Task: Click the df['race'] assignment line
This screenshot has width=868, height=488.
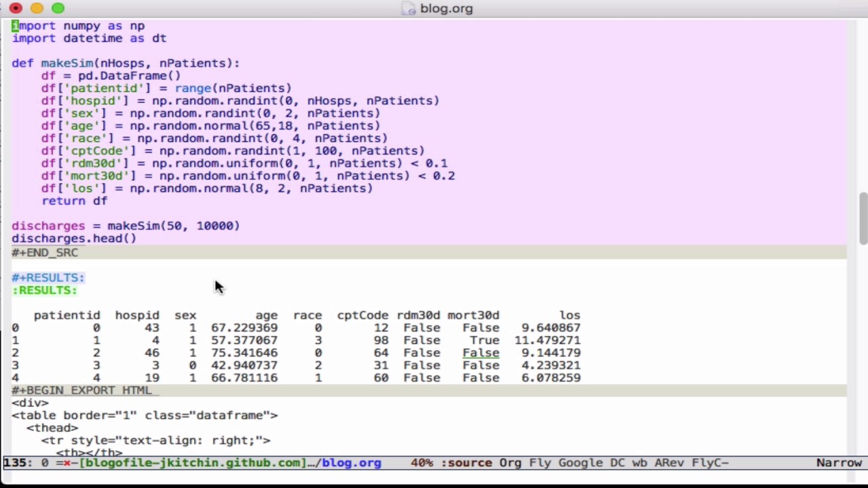Action: (214, 138)
